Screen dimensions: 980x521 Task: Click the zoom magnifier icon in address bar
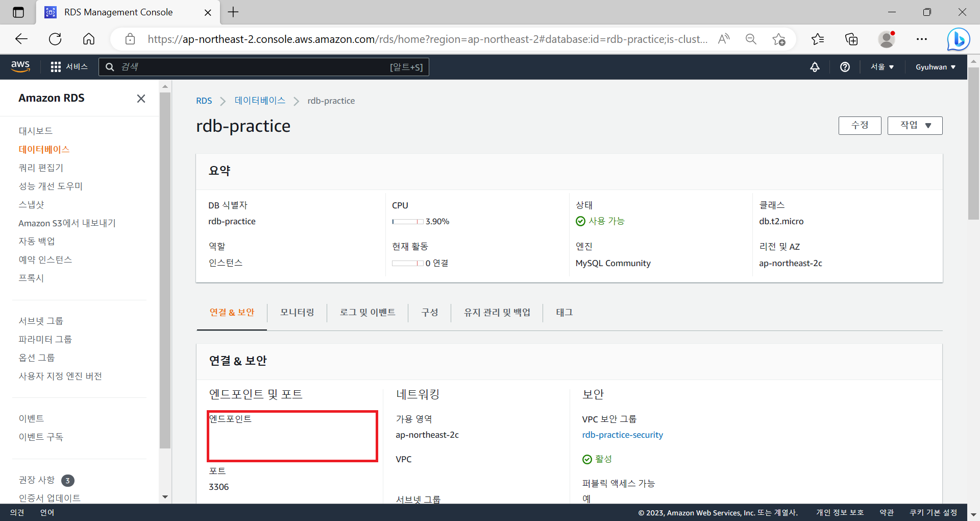click(751, 39)
